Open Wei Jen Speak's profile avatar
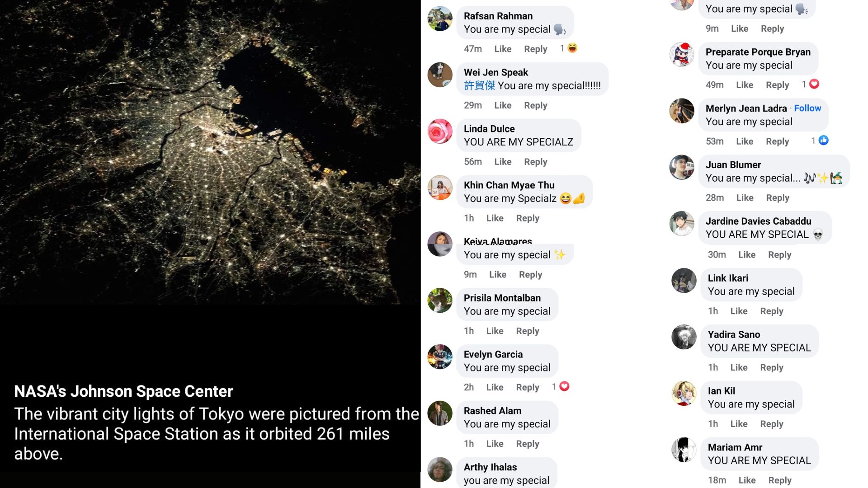The height and width of the screenshot is (488, 868). 440,75
